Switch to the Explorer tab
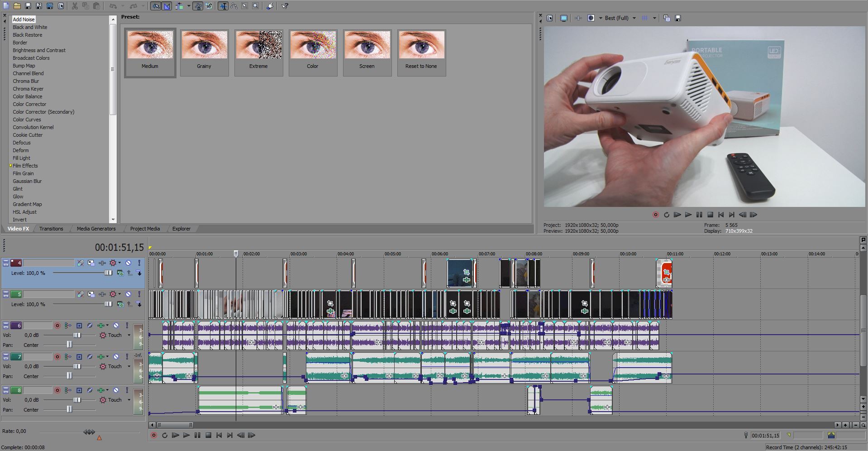 pyautogui.click(x=181, y=229)
